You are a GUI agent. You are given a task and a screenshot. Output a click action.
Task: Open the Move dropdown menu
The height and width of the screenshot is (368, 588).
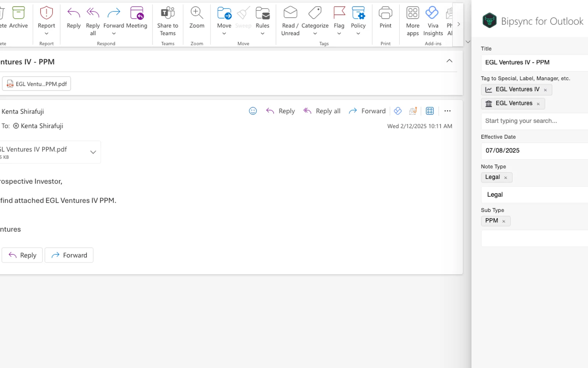click(224, 33)
